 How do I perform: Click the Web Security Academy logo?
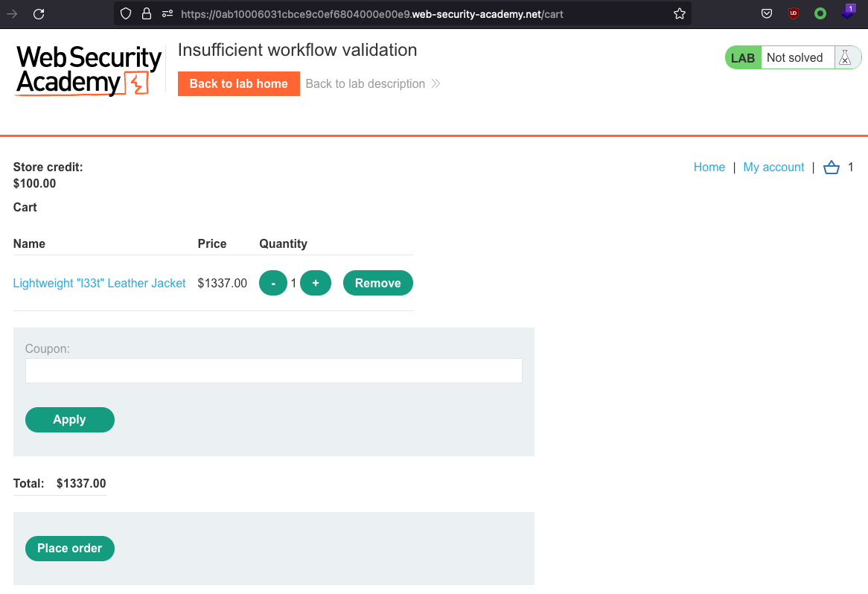(89, 70)
